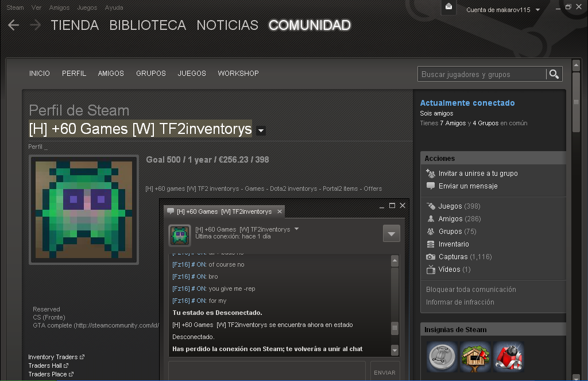Click the Inventario stack icon

tap(431, 244)
